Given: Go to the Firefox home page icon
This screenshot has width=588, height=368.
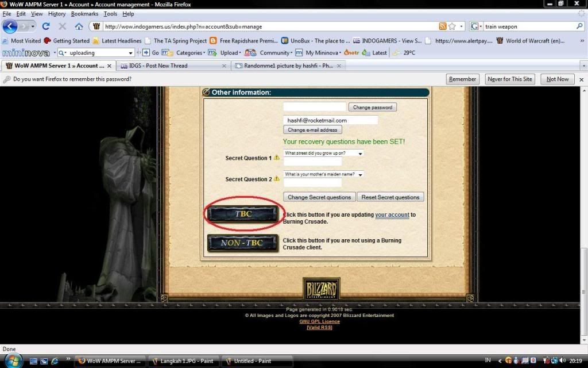Looking at the screenshot, I should [x=79, y=26].
